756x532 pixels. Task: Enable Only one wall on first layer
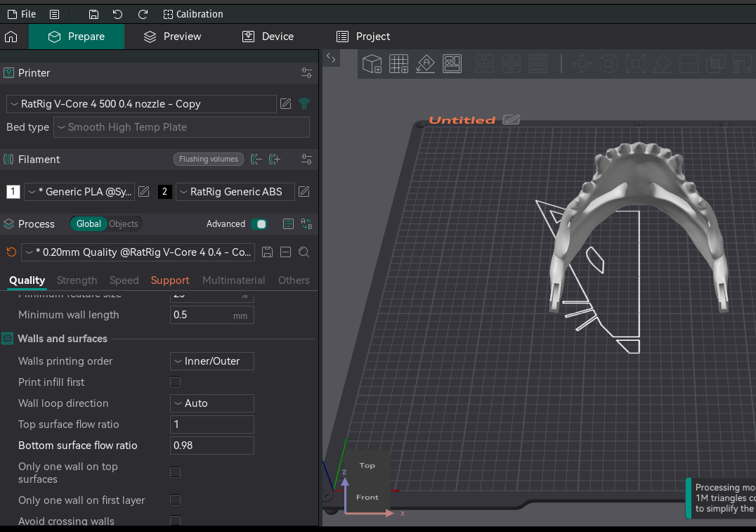coord(176,500)
